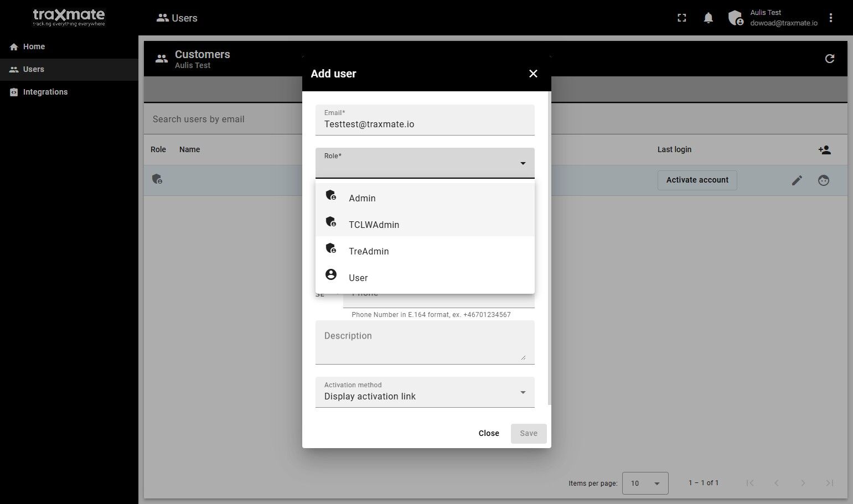Viewport: 853px width, 504px height.
Task: Select Admin role option
Action: point(425,198)
